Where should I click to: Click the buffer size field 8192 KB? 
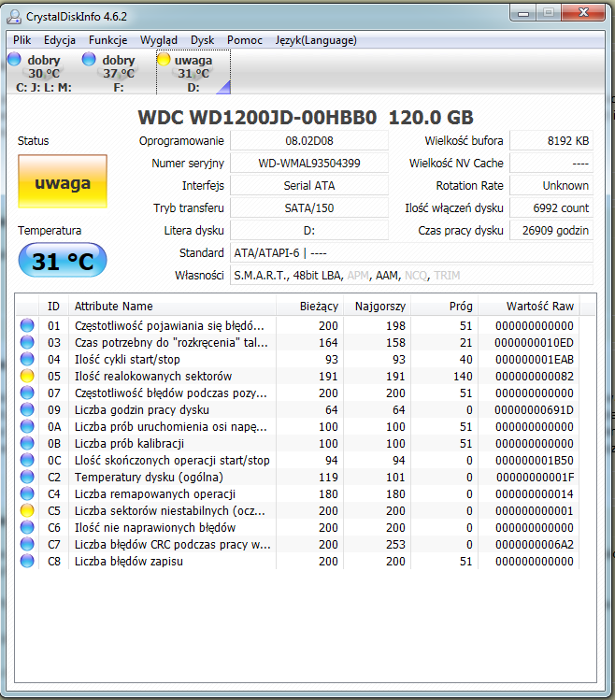click(551, 141)
